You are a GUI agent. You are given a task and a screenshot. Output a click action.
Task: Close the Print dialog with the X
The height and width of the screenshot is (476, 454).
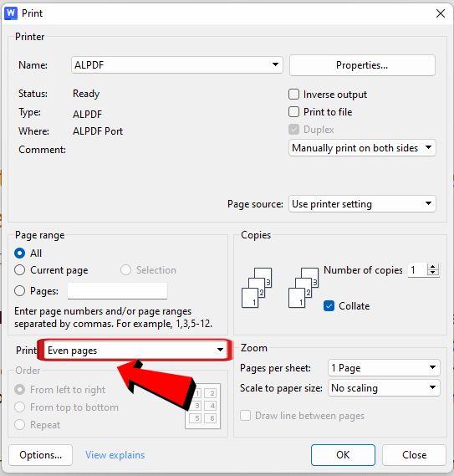(441, 13)
